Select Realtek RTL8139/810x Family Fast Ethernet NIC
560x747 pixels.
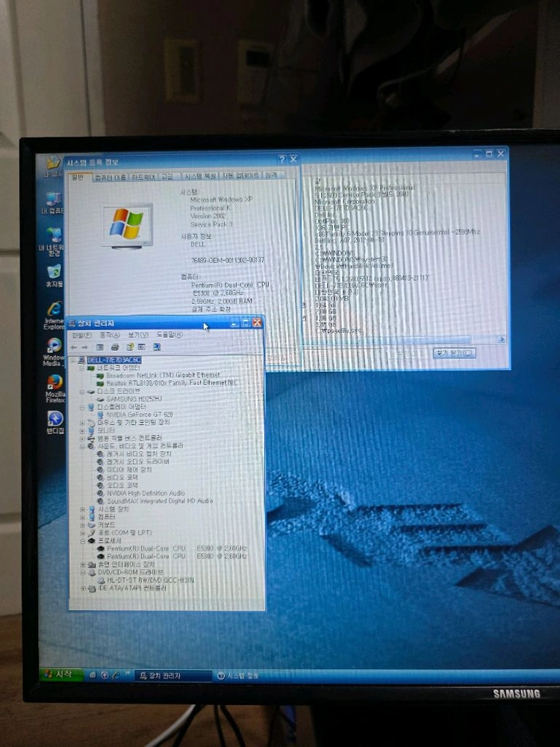click(x=172, y=382)
